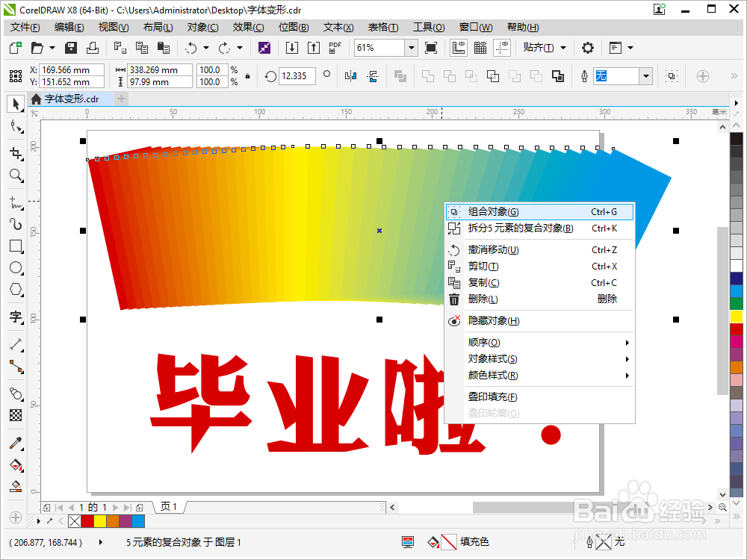Open the 文件 menu
This screenshot has height=560, width=747.
pos(25,27)
